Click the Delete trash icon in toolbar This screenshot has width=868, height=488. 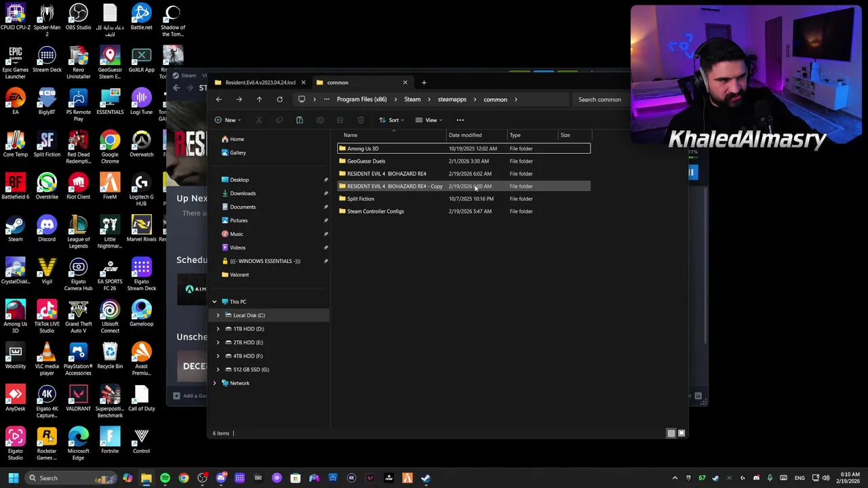360,120
